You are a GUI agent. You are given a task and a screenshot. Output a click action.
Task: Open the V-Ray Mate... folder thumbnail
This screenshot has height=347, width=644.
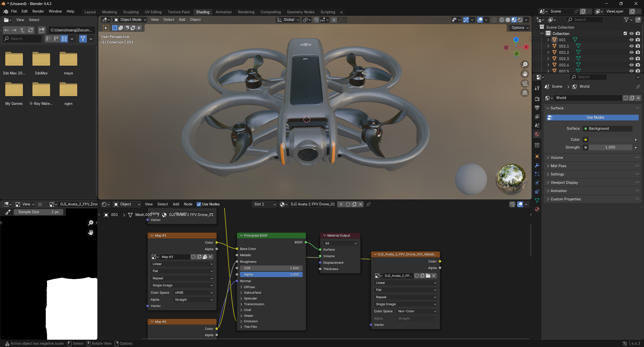[x=41, y=89]
